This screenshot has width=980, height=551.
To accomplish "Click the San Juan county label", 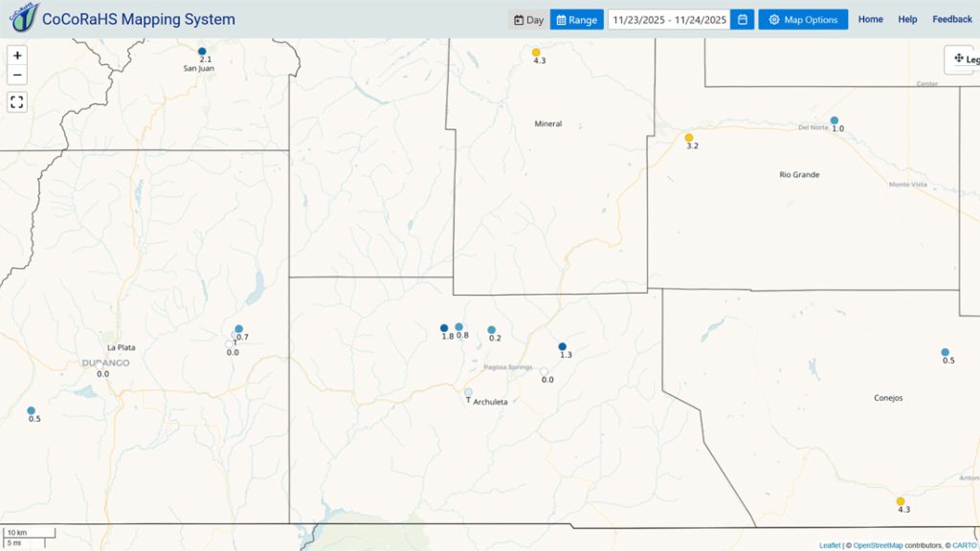I will pos(199,68).
